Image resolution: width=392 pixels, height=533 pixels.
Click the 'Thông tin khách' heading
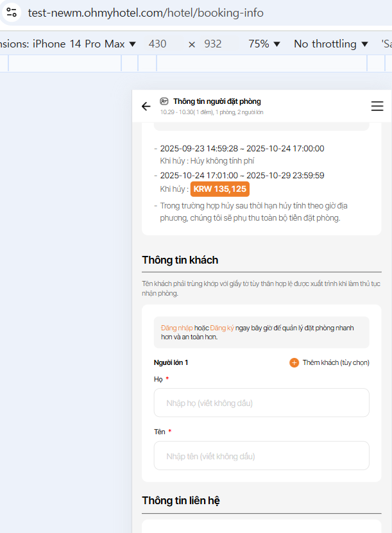(180, 260)
